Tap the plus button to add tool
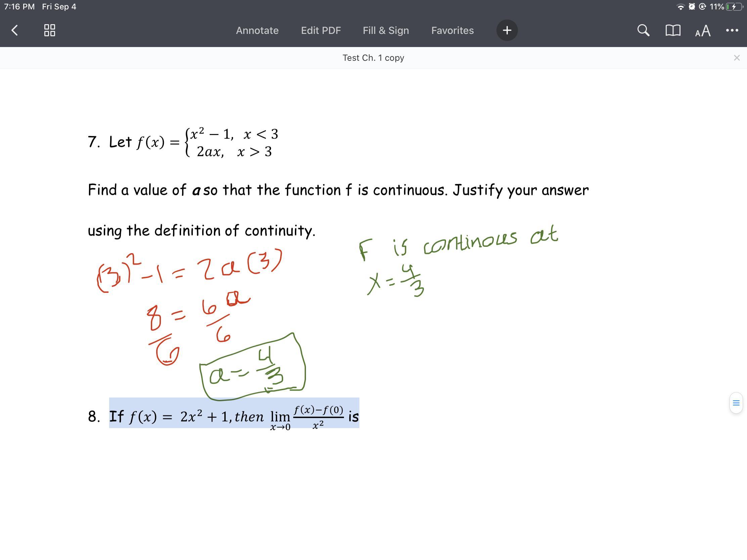This screenshot has width=747, height=560. pyautogui.click(x=507, y=30)
